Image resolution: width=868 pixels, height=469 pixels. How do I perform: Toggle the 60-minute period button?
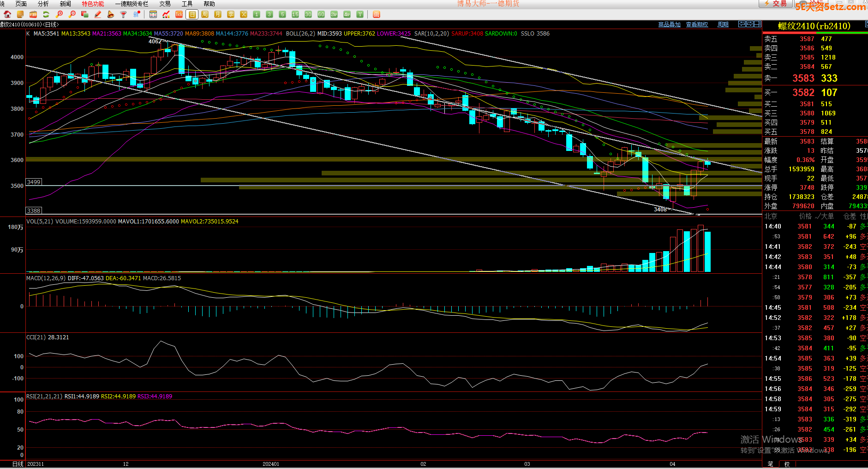tap(321, 15)
